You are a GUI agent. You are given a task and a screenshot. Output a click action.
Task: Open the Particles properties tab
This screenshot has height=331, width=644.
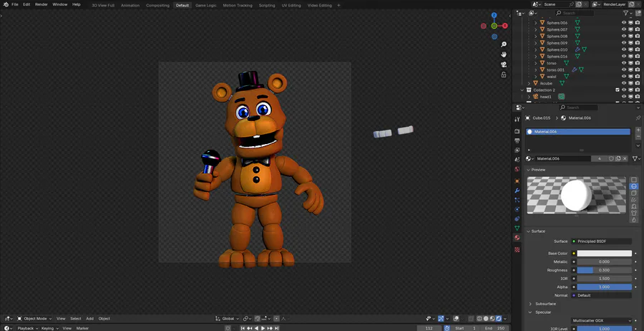[517, 200]
